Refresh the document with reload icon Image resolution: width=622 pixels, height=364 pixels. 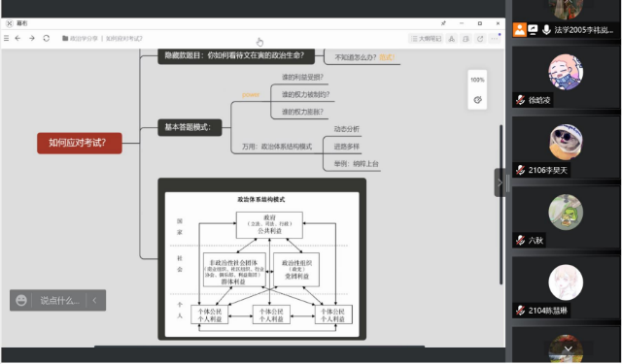46,39
